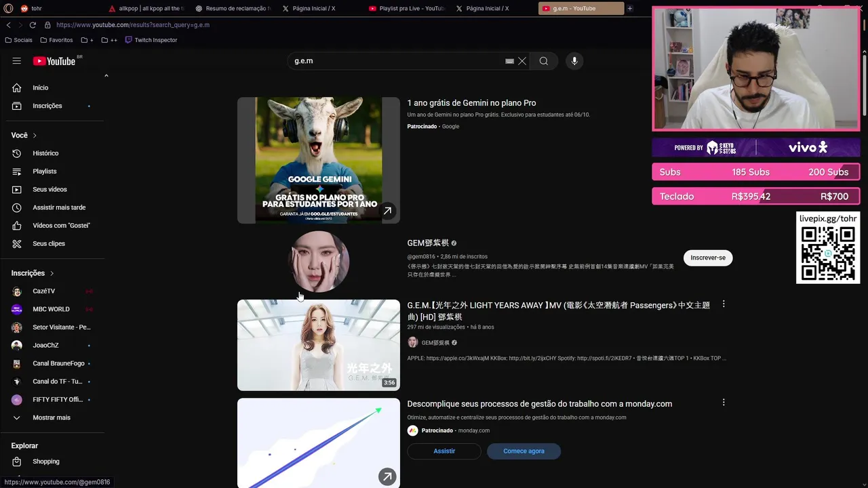Image resolution: width=868 pixels, height=488 pixels.
Task: Go forward in browser history
Action: point(20,25)
